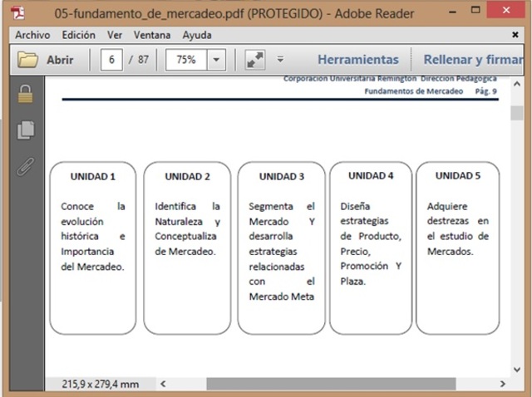The height and width of the screenshot is (397, 532).
Task: Close the Adobe Reader window
Action: [x=506, y=10]
